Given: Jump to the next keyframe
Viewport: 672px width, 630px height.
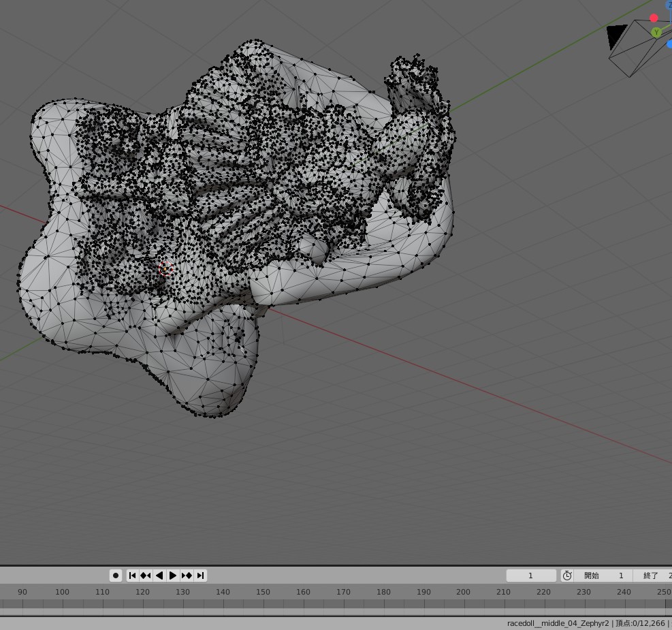Looking at the screenshot, I should (x=187, y=576).
